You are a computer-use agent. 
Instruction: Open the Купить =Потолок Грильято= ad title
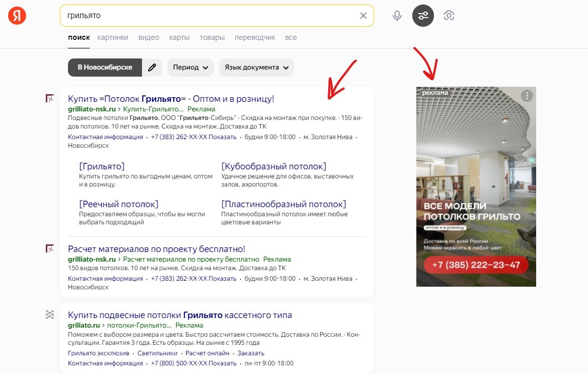click(171, 99)
